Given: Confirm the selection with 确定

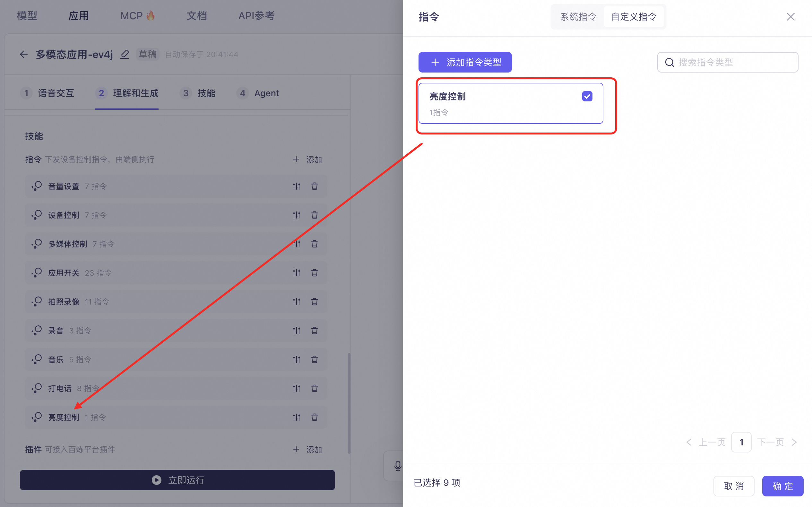Looking at the screenshot, I should click(782, 486).
